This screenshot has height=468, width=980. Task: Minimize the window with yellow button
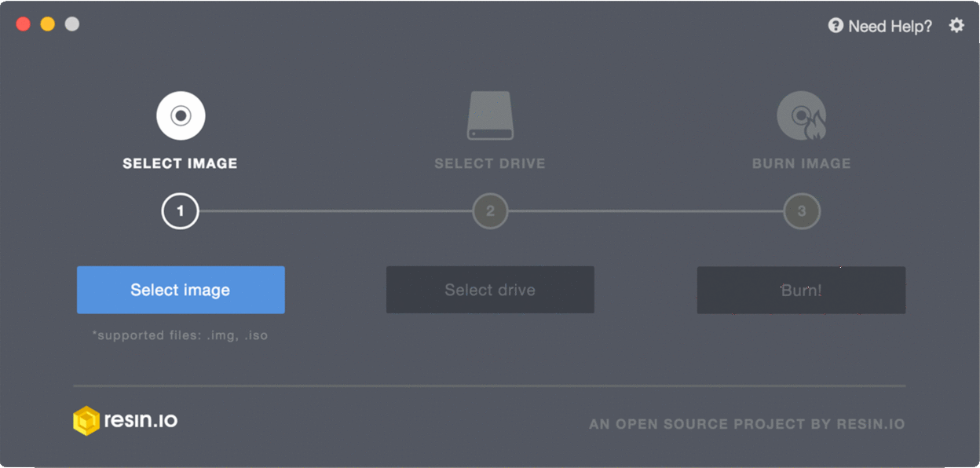coord(47,24)
